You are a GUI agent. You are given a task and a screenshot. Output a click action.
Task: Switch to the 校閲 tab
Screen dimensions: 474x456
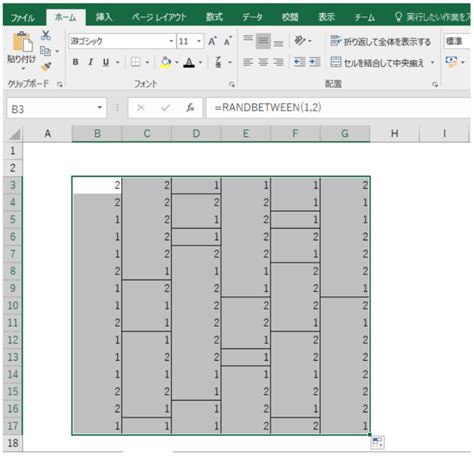[290, 17]
